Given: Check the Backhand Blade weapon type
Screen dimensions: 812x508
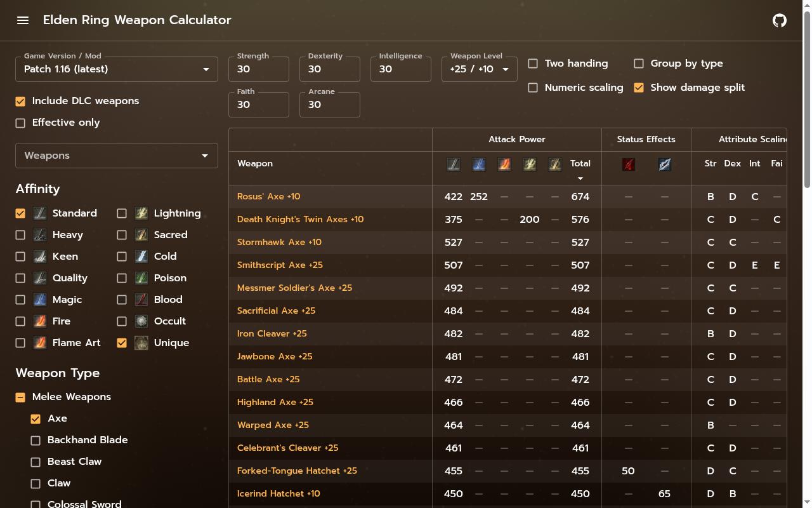Looking at the screenshot, I should pyautogui.click(x=36, y=440).
